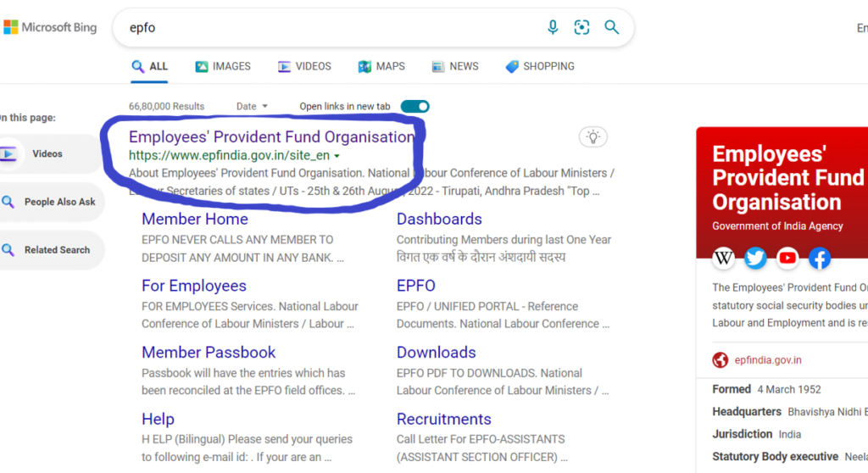Expand the Date filter dropdown

pyautogui.click(x=252, y=106)
